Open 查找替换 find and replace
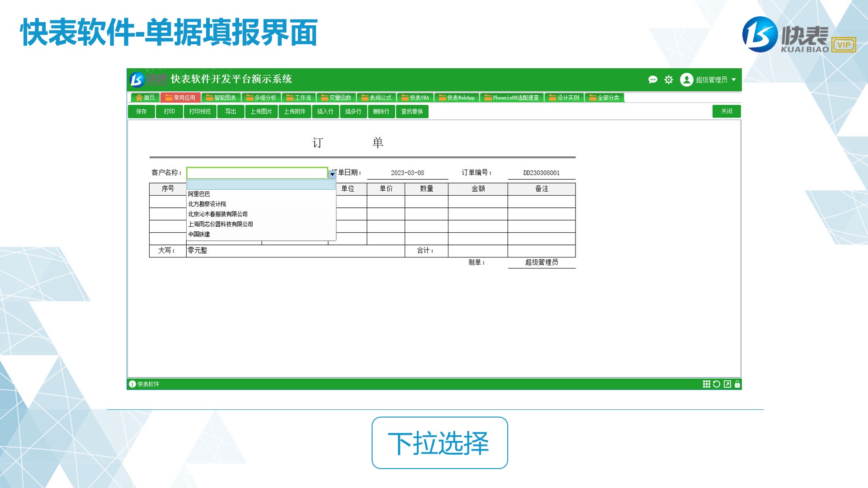Viewport: 868px width, 488px height. coord(412,112)
